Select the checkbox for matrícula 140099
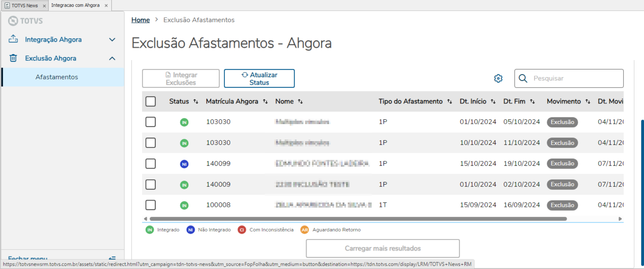Image resolution: width=644 pixels, height=269 pixels. tap(151, 164)
